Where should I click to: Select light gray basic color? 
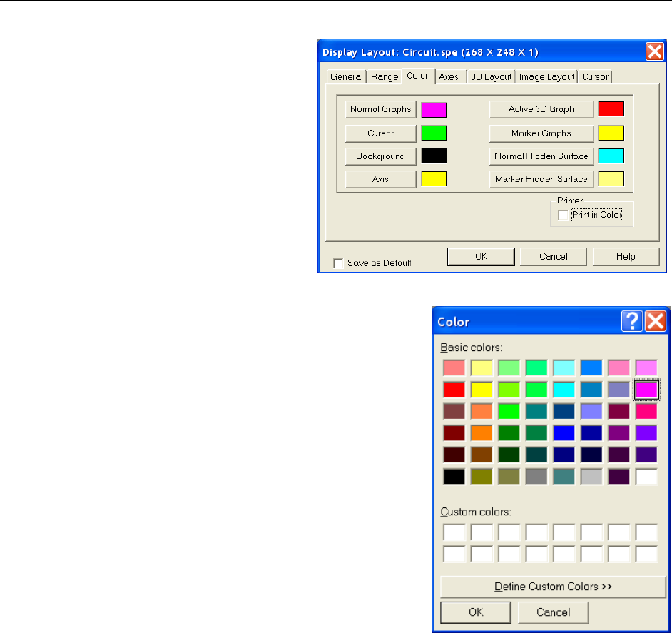click(591, 477)
